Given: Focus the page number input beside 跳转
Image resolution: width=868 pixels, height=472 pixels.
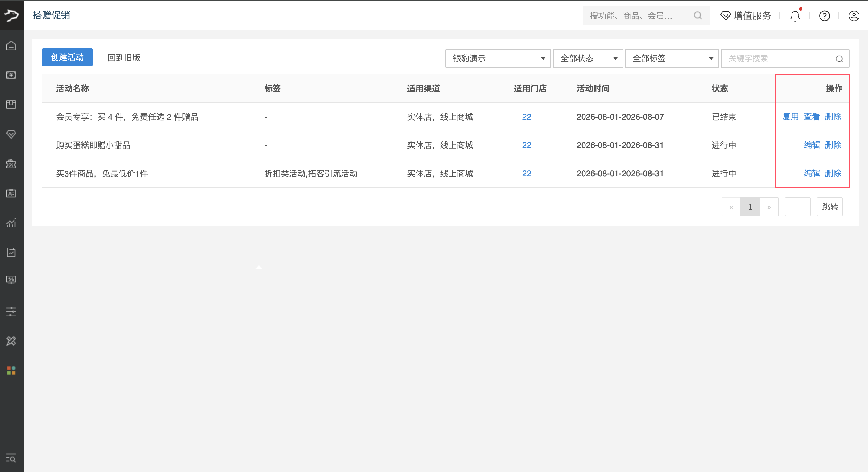Looking at the screenshot, I should [x=797, y=207].
